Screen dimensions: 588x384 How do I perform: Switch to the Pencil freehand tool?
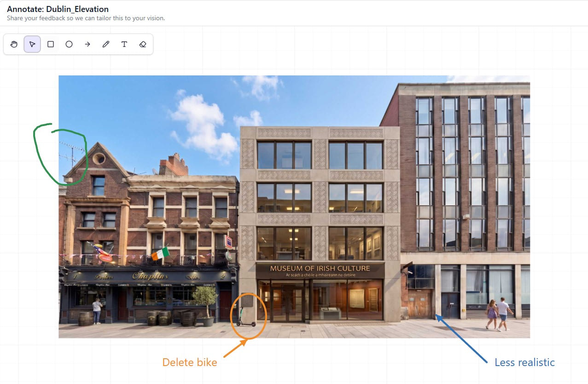pos(106,44)
